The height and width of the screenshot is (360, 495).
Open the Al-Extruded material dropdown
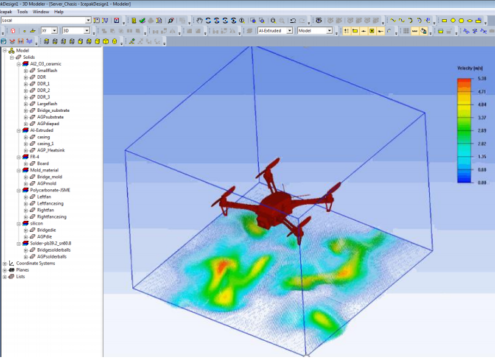275,31
